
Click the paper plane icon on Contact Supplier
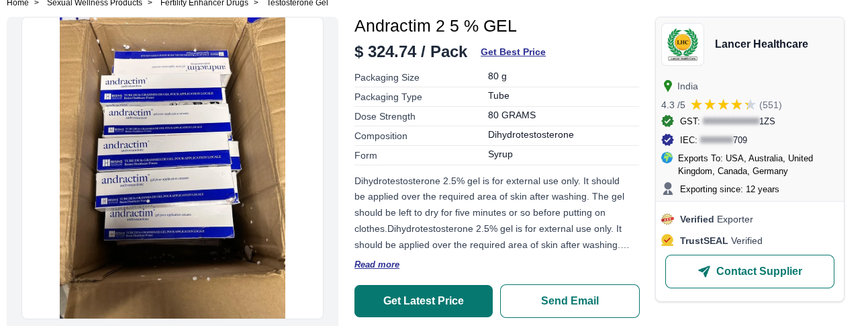[x=704, y=272]
